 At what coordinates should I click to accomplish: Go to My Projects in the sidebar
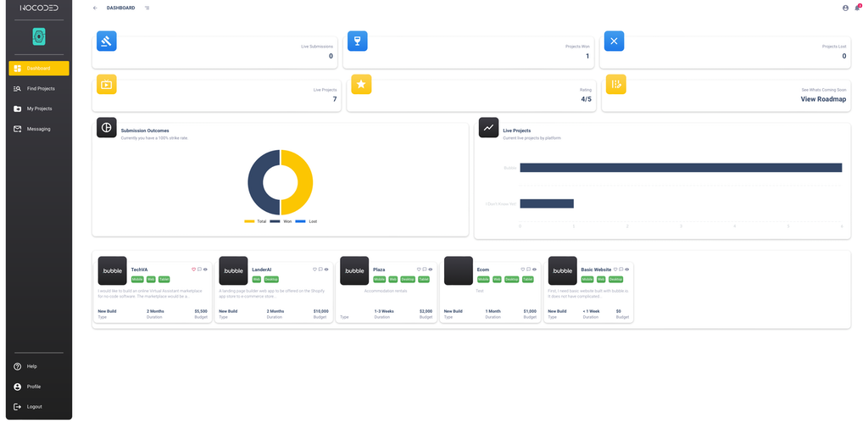click(x=39, y=108)
